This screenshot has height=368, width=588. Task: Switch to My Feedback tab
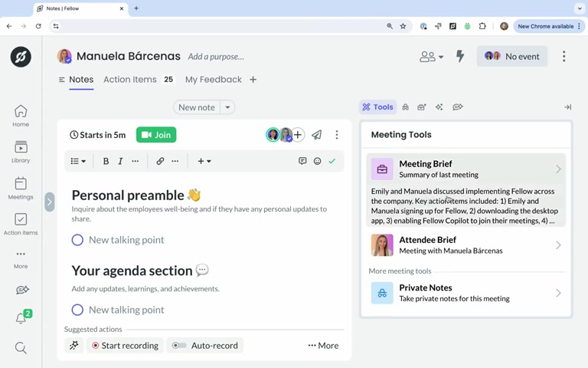[214, 80]
